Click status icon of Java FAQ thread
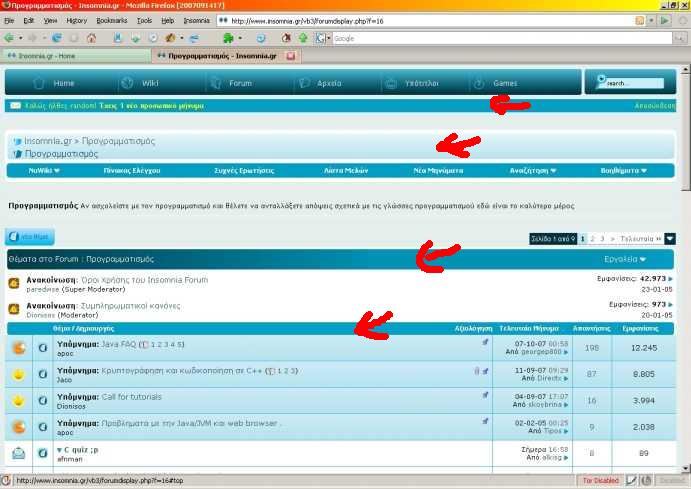Screen dimensions: 691x489 pyautogui.click(x=19, y=348)
